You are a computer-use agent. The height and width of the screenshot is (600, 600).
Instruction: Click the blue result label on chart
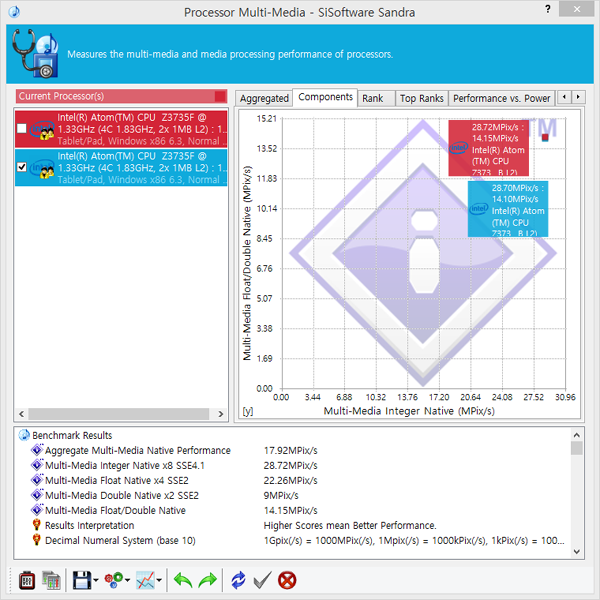click(508, 209)
